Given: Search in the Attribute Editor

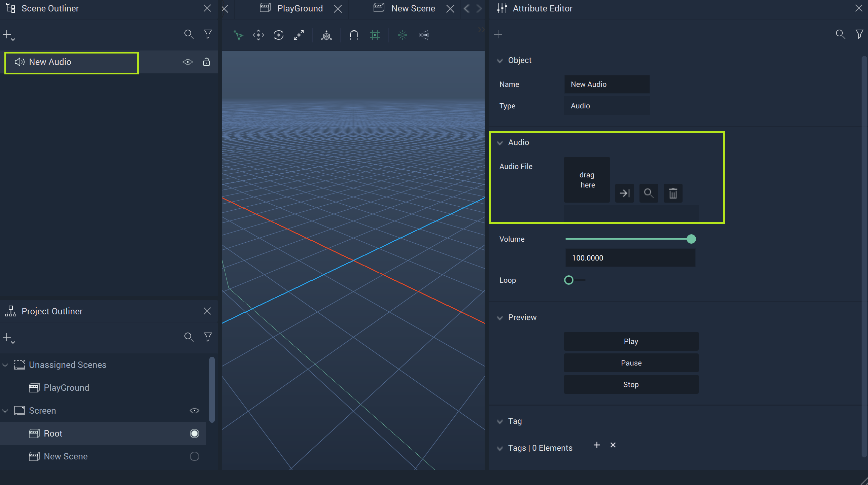Looking at the screenshot, I should tap(840, 34).
